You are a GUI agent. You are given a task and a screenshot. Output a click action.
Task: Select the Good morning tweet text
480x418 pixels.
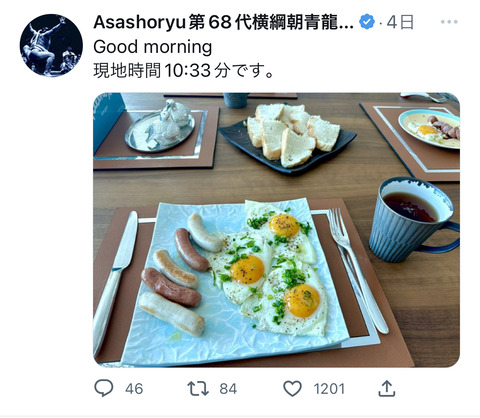point(153,47)
